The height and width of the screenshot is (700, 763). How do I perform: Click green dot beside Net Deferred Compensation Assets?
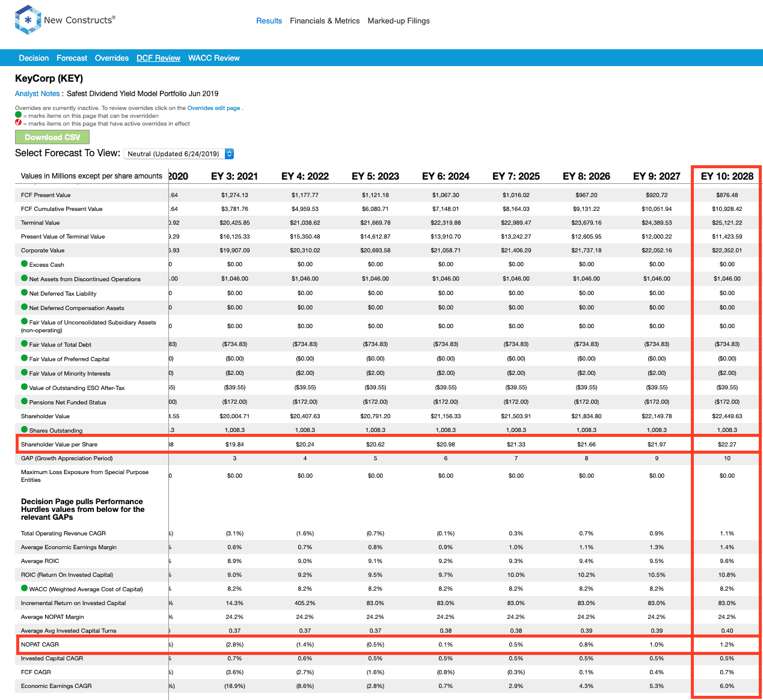coord(25,307)
